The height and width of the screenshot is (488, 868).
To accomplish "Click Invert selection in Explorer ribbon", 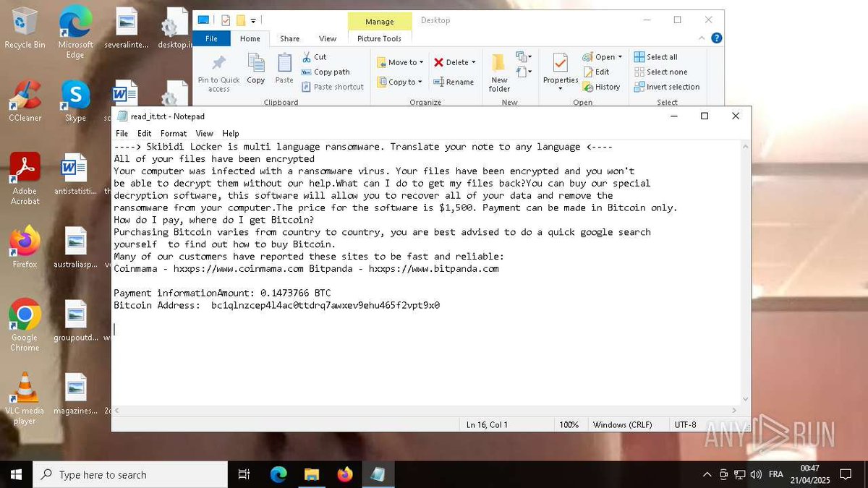I will (x=667, y=87).
